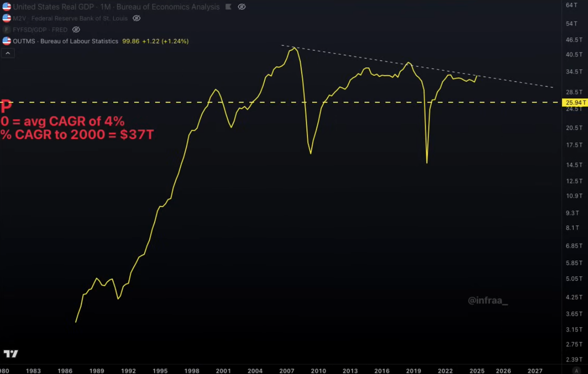Select the red text '% CAGR to 2000 = $37T'
Image resolution: width=588 pixels, height=374 pixels.
77,135
